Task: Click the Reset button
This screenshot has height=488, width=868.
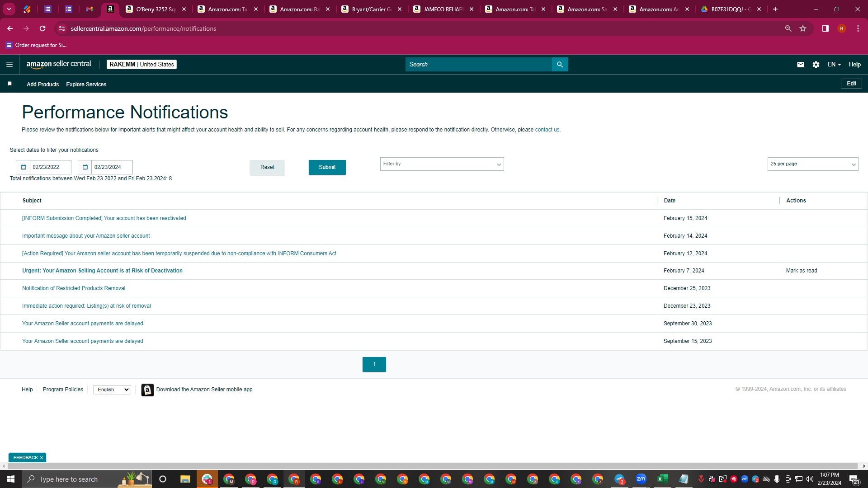Action: pyautogui.click(x=267, y=167)
